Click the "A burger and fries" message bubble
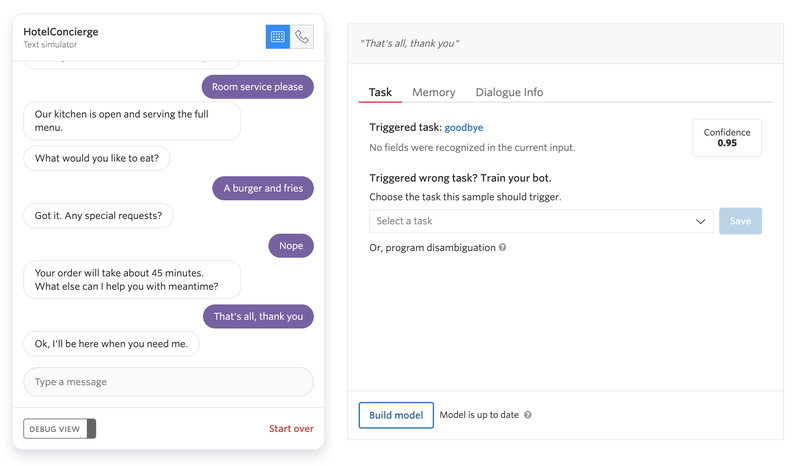The width and height of the screenshot is (800, 466). [x=263, y=188]
